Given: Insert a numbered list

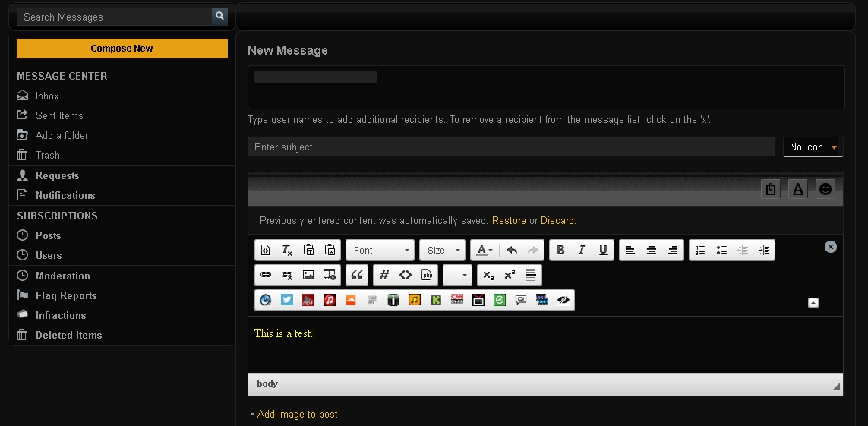Looking at the screenshot, I should (699, 250).
